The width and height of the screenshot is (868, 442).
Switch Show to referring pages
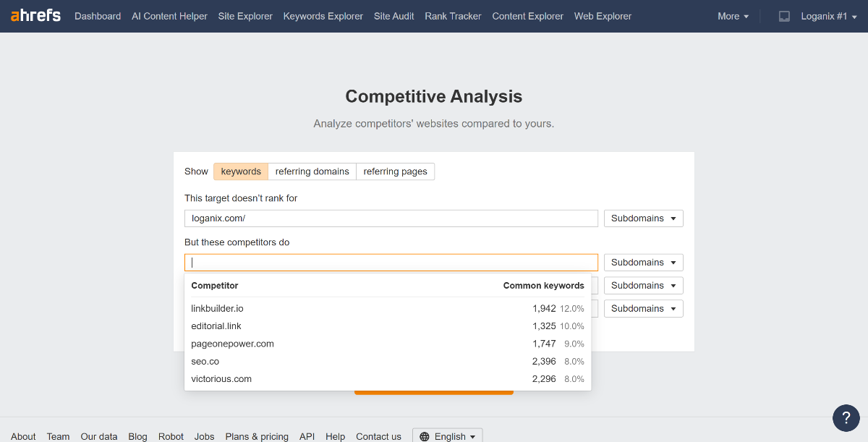pyautogui.click(x=395, y=171)
